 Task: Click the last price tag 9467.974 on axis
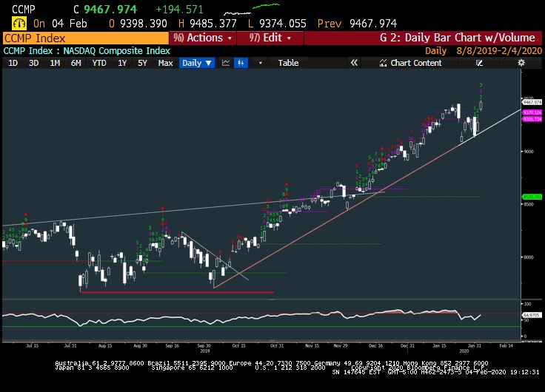[x=532, y=102]
